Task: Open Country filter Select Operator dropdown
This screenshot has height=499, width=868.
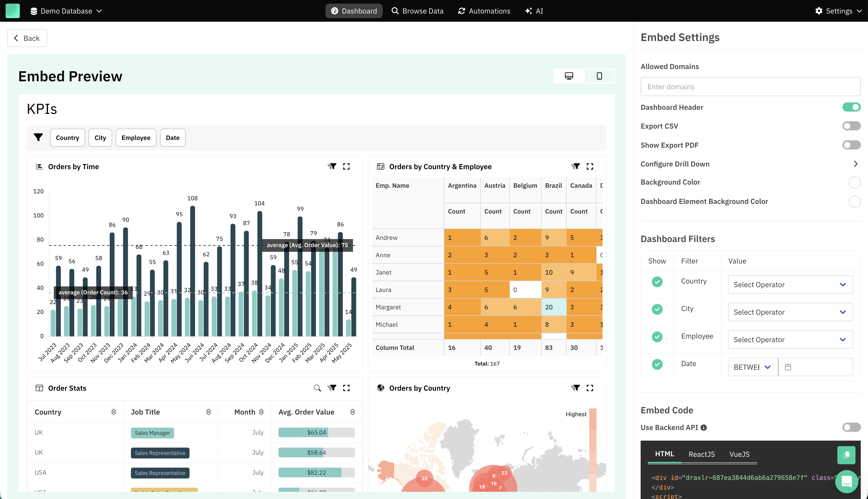Action: coord(790,284)
